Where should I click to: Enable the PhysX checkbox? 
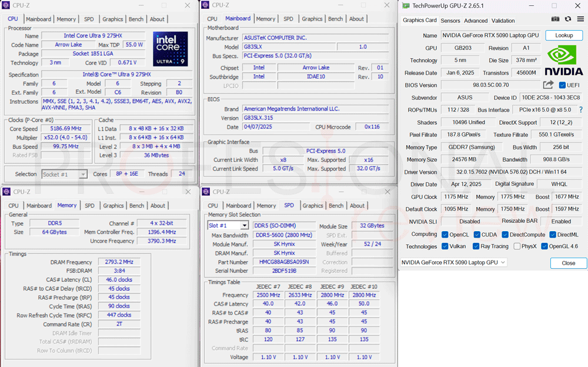pos(517,246)
